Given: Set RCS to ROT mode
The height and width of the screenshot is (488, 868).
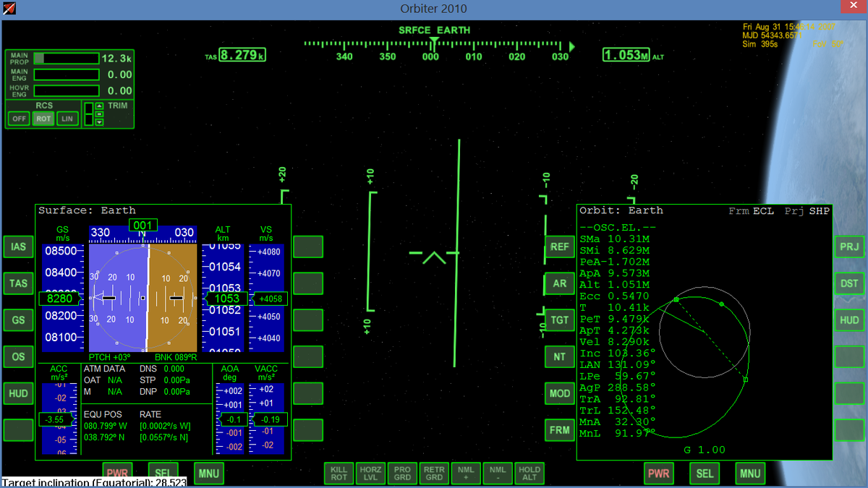Looking at the screenshot, I should click(43, 119).
